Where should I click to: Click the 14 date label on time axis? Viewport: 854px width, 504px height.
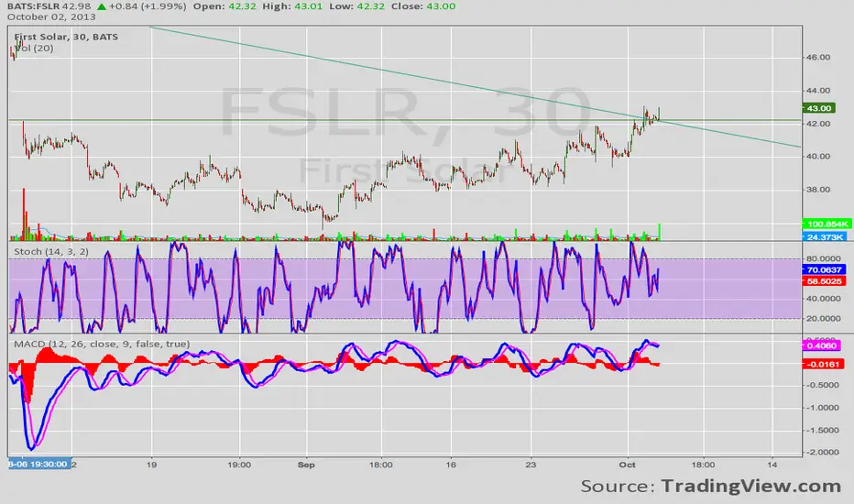pos(772,465)
